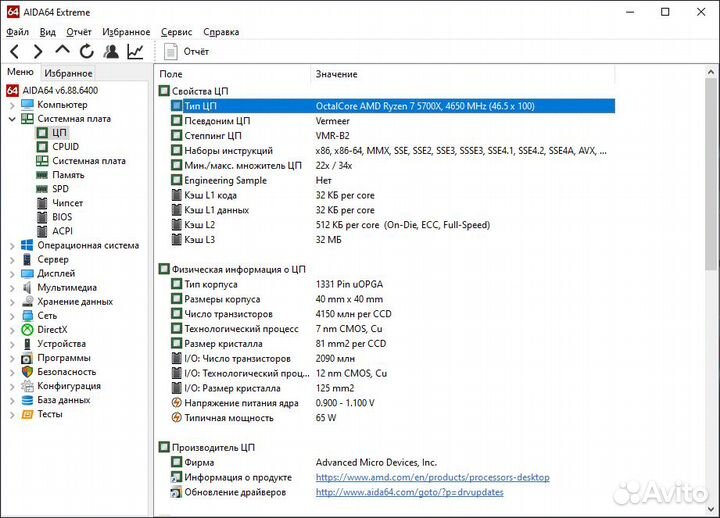Viewport: 720px width, 518px height.
Task: Expand the Устройства tree node
Action: coord(12,344)
